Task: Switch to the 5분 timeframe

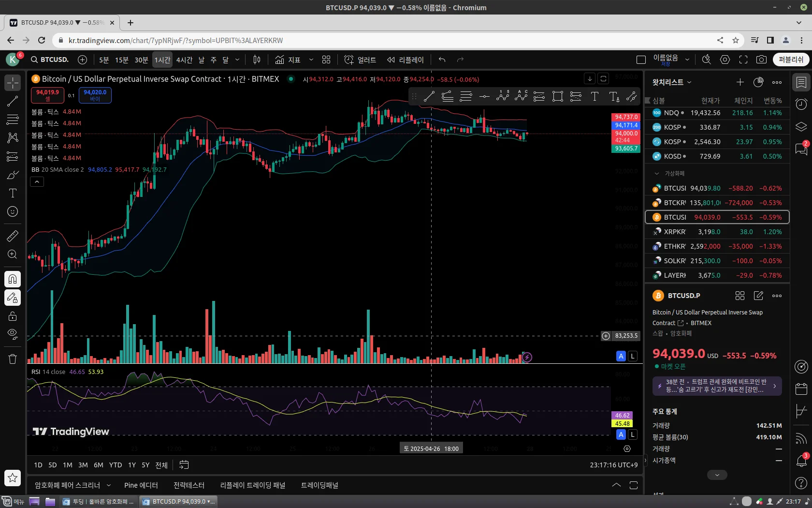Action: click(104, 60)
